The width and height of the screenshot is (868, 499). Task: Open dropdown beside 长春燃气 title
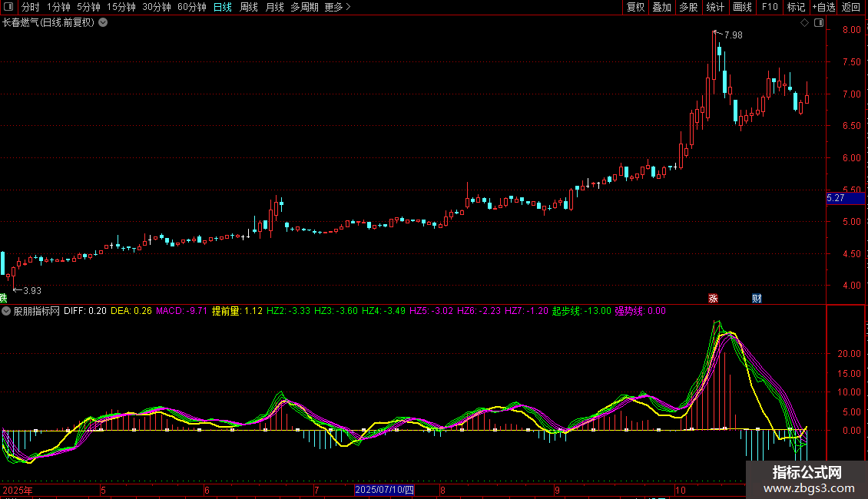click(x=103, y=23)
